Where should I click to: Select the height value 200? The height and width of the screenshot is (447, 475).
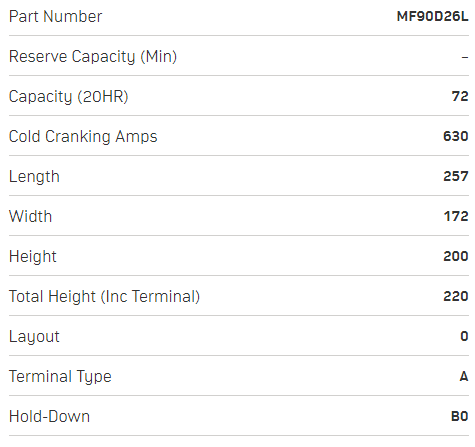point(456,256)
